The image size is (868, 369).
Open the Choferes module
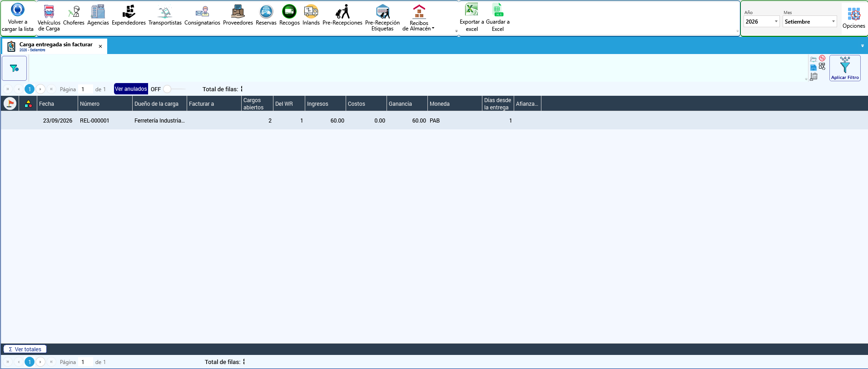click(74, 15)
